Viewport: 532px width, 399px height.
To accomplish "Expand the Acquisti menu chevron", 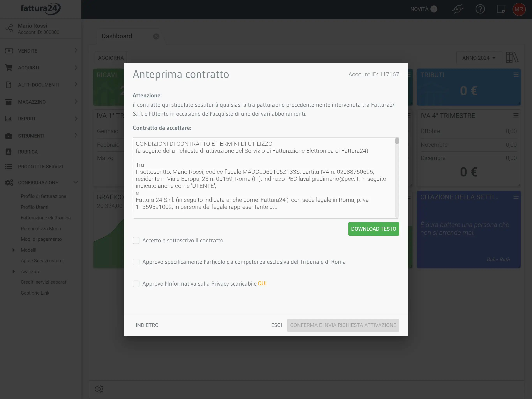I will [76, 68].
